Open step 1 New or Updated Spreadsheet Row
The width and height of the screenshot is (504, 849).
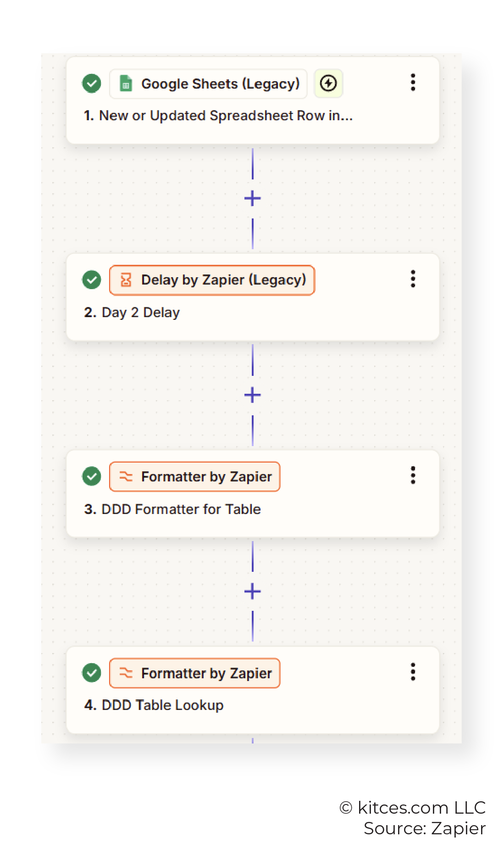[253, 101]
